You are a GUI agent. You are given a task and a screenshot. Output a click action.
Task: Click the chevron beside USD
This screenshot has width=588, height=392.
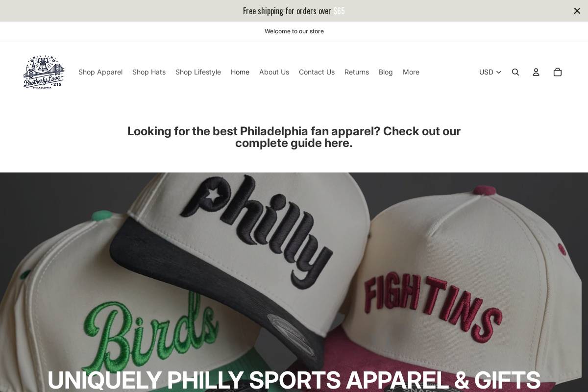499,72
